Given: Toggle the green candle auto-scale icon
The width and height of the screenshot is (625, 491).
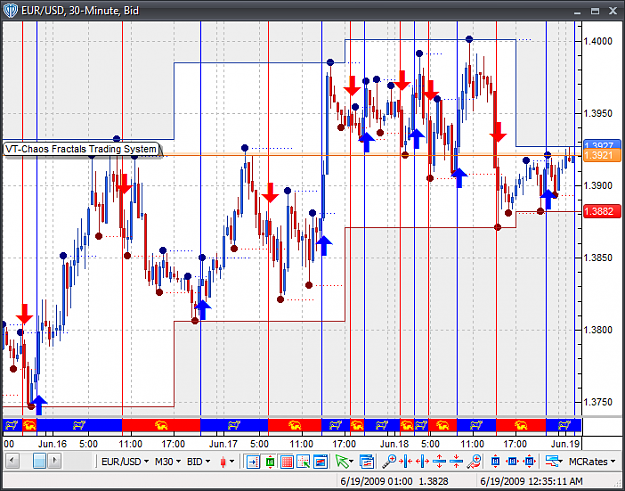Looking at the screenshot, I should click(x=270, y=462).
